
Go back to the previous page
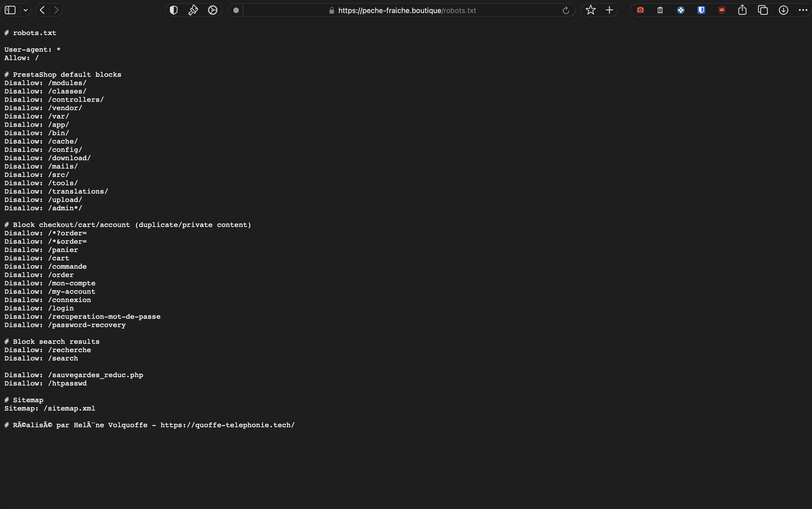click(x=42, y=10)
